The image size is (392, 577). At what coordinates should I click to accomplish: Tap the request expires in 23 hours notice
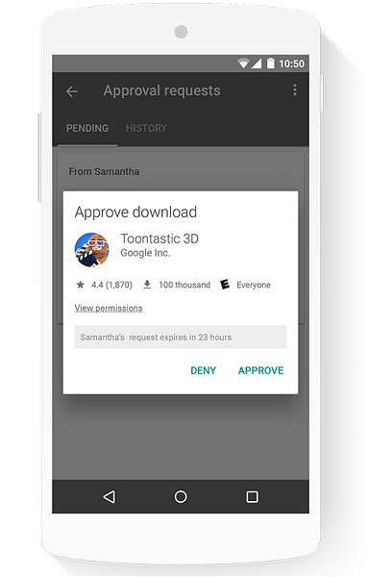point(181,337)
